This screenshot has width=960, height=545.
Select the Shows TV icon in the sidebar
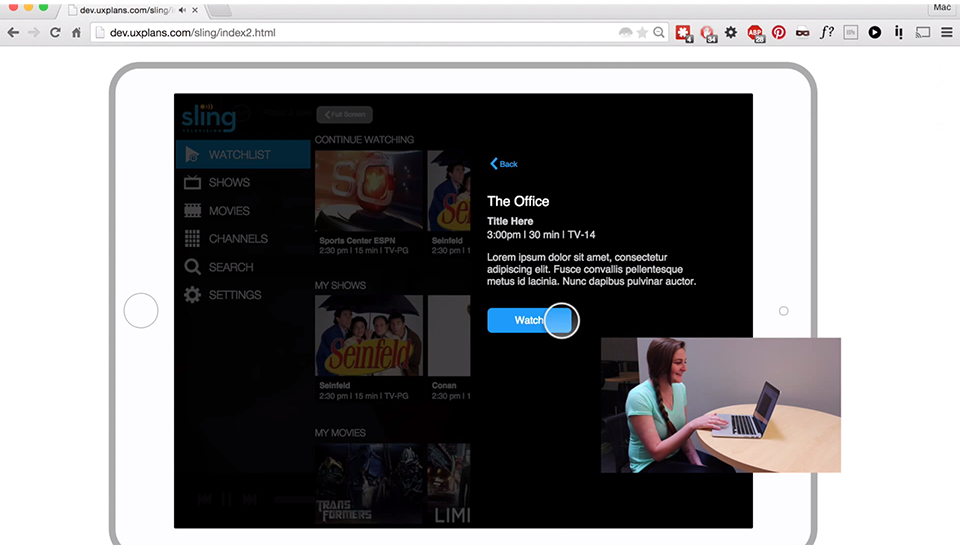(193, 183)
